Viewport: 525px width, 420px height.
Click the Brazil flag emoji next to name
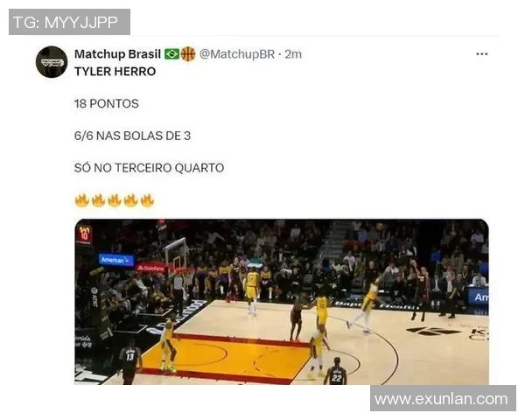pos(171,54)
